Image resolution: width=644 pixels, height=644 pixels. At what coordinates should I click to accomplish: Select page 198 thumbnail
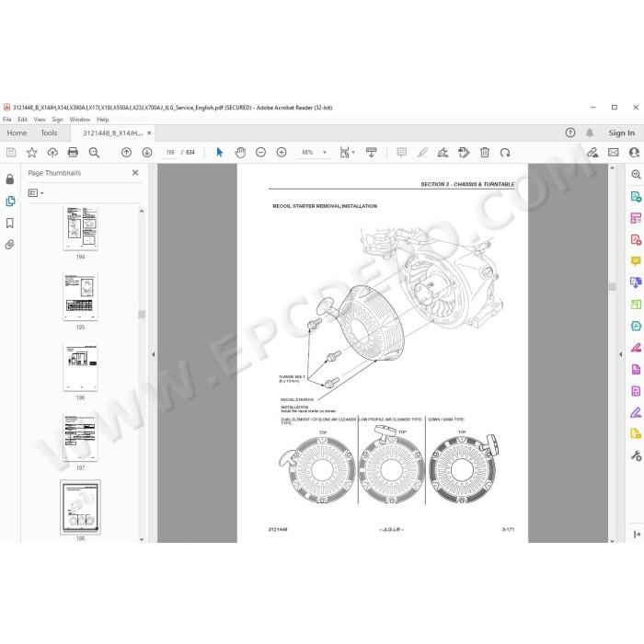(80, 507)
